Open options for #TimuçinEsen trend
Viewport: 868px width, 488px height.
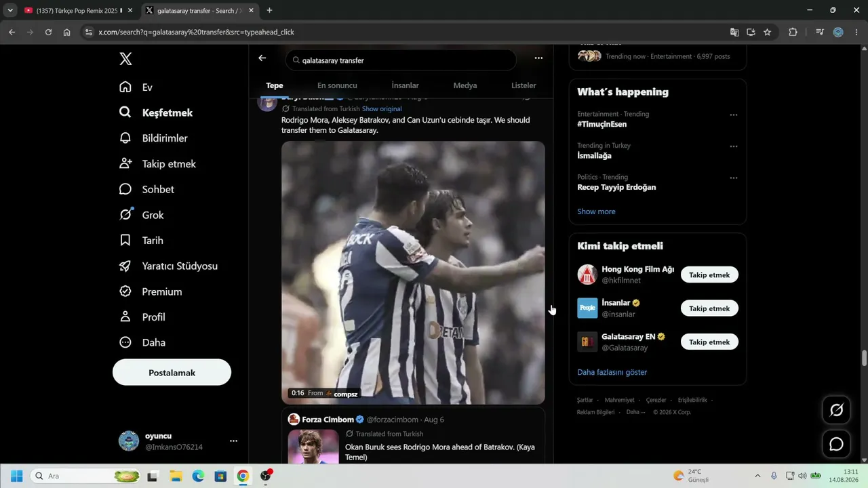point(733,115)
